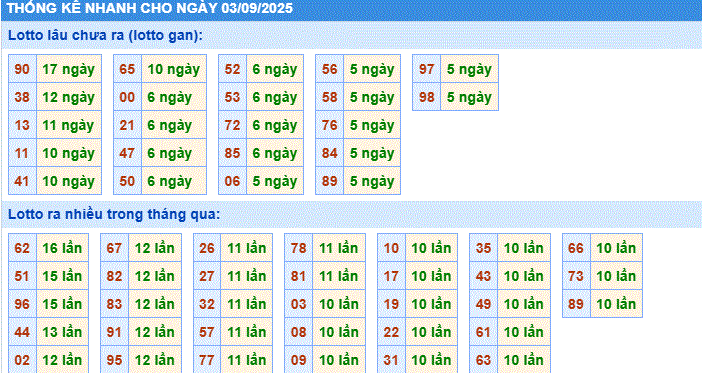Click the heading 'THỐNG KÊ NHANH CHO NGÀY 03/09/2025'

150,8
